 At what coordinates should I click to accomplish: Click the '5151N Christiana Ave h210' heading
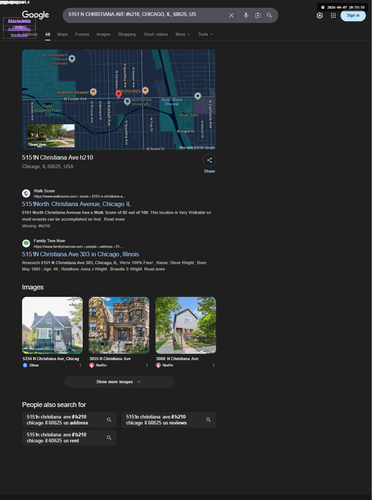[x=58, y=158]
